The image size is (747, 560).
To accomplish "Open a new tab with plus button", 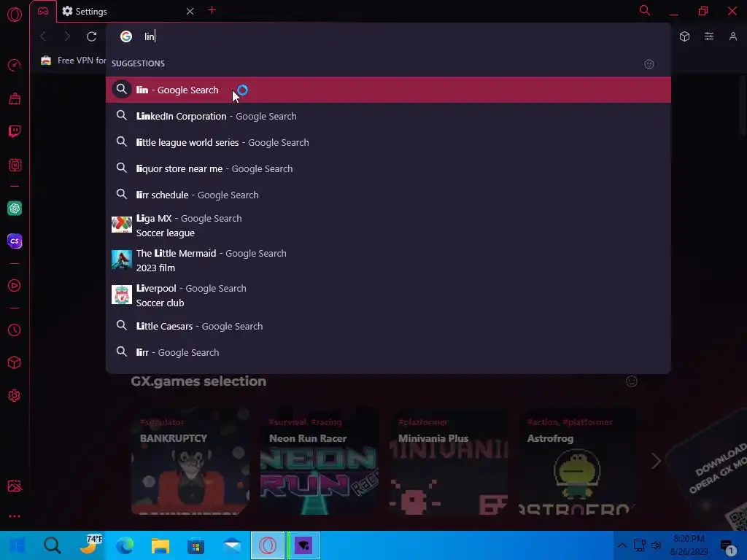I will tap(212, 10).
